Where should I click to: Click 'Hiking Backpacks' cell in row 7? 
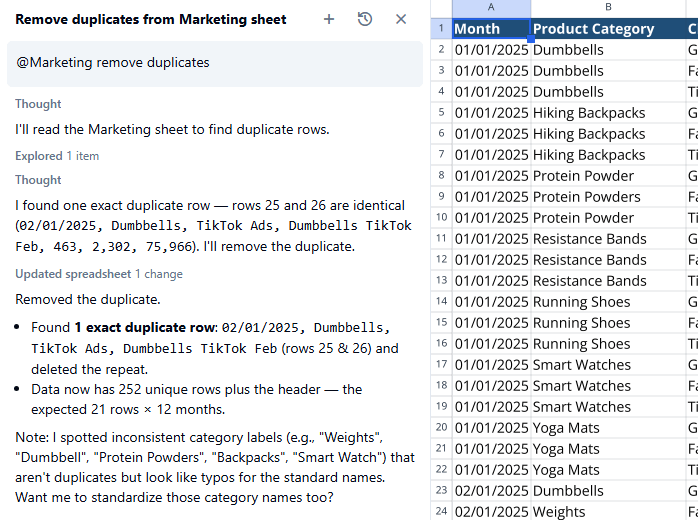pos(608,155)
